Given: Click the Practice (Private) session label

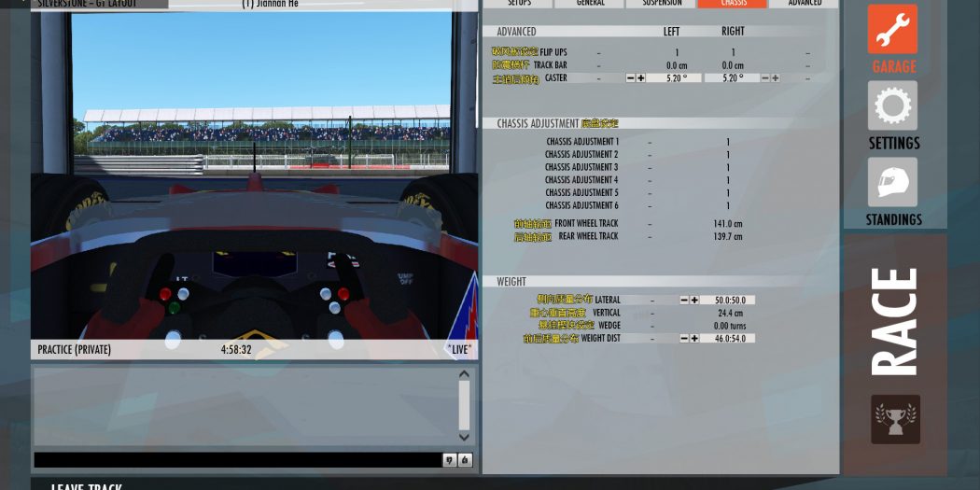Looking at the screenshot, I should 74,349.
